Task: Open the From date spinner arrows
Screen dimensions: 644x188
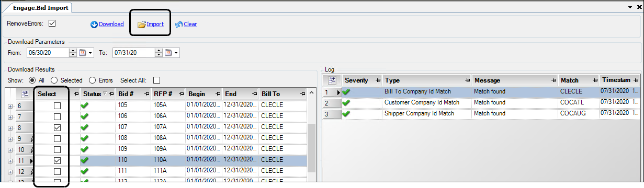Action: pos(73,53)
